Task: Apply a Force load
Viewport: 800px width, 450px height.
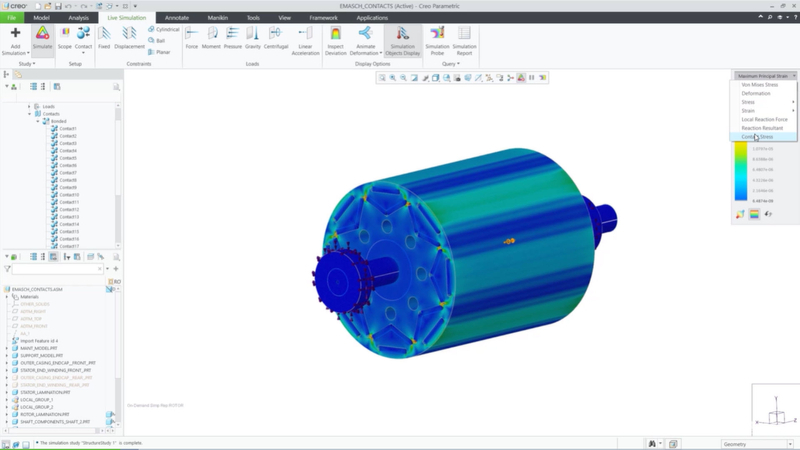Action: [x=192, y=38]
